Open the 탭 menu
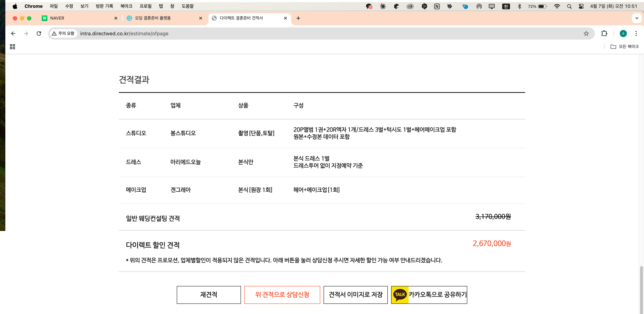Viewport: 644px width, 314px height. [x=161, y=6]
